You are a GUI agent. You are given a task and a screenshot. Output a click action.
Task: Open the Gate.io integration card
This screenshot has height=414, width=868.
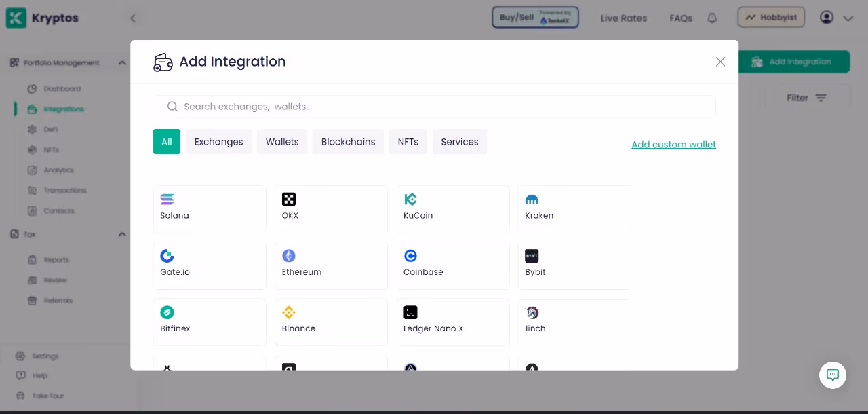(210, 265)
